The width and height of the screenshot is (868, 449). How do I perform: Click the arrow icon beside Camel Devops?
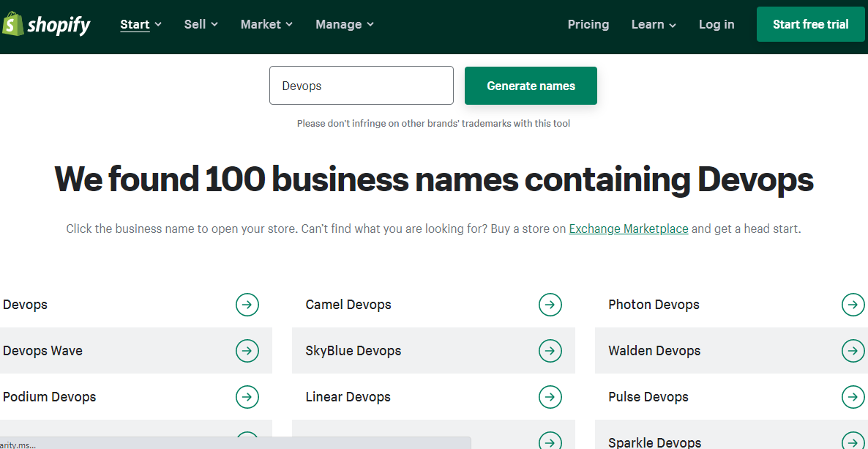click(550, 304)
